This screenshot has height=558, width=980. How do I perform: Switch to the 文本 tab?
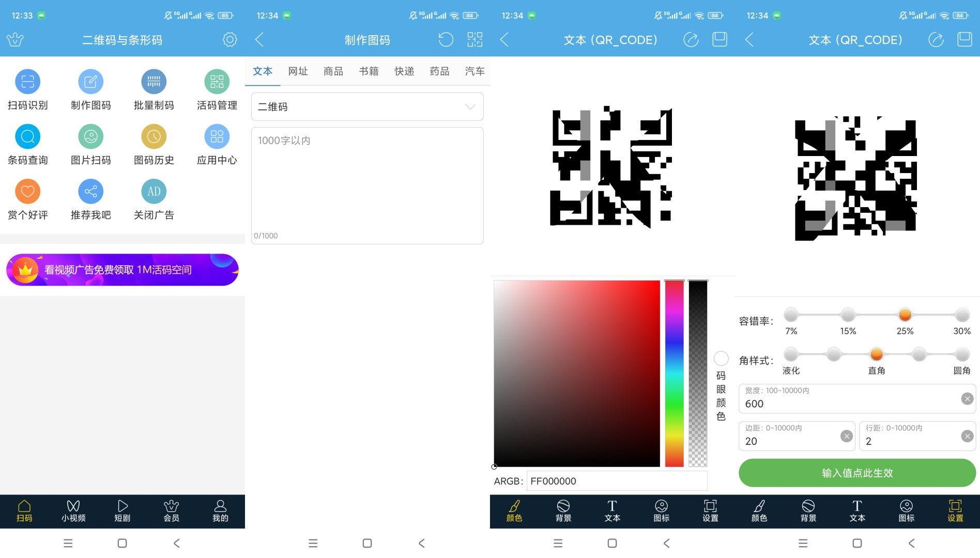click(x=263, y=71)
